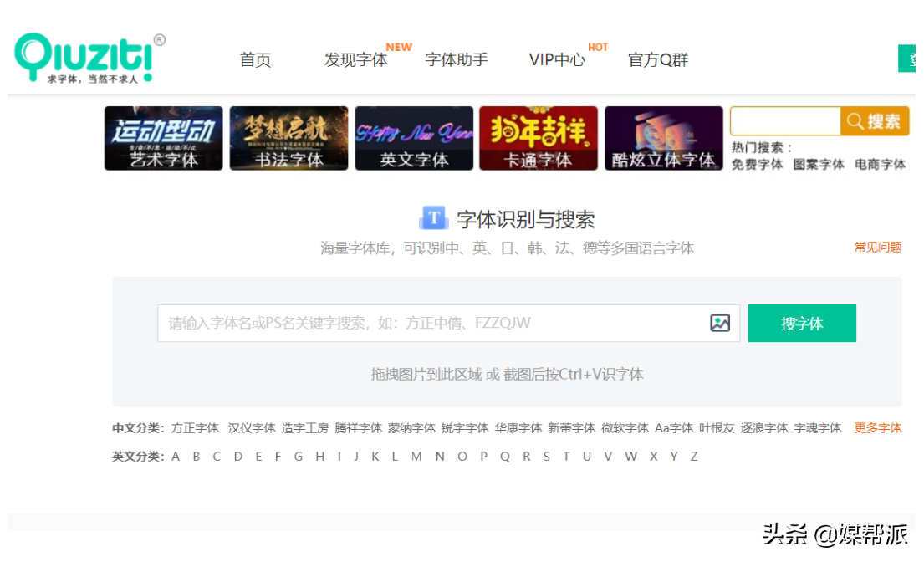Viewport: 924px width, 562px height.
Task: Click the orange 搜索 button
Action: pyautogui.click(x=876, y=121)
